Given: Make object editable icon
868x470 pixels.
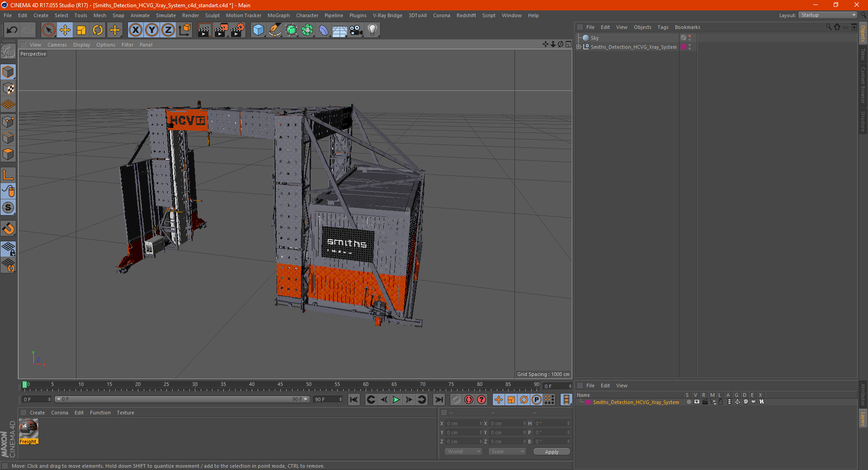Looking at the screenshot, I should point(9,51).
